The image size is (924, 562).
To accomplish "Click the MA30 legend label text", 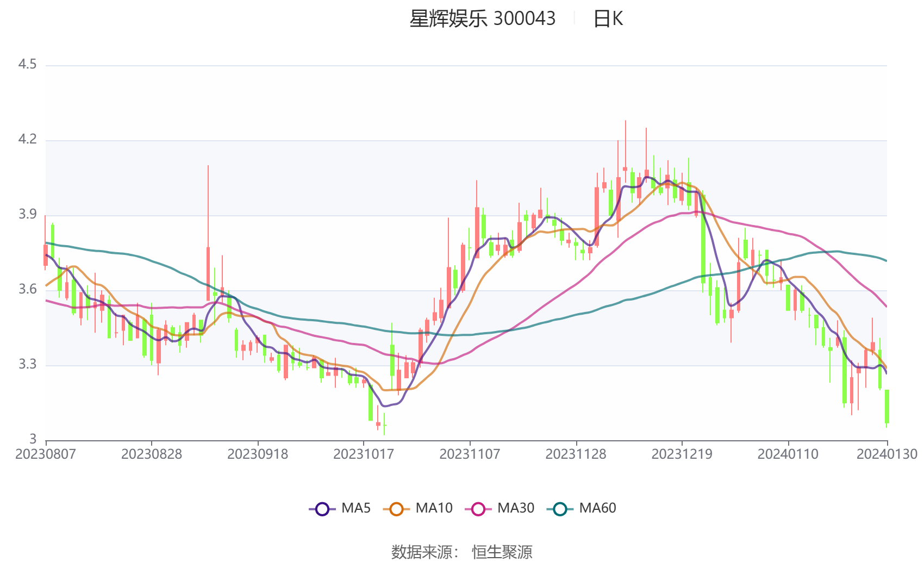I will pos(516,508).
